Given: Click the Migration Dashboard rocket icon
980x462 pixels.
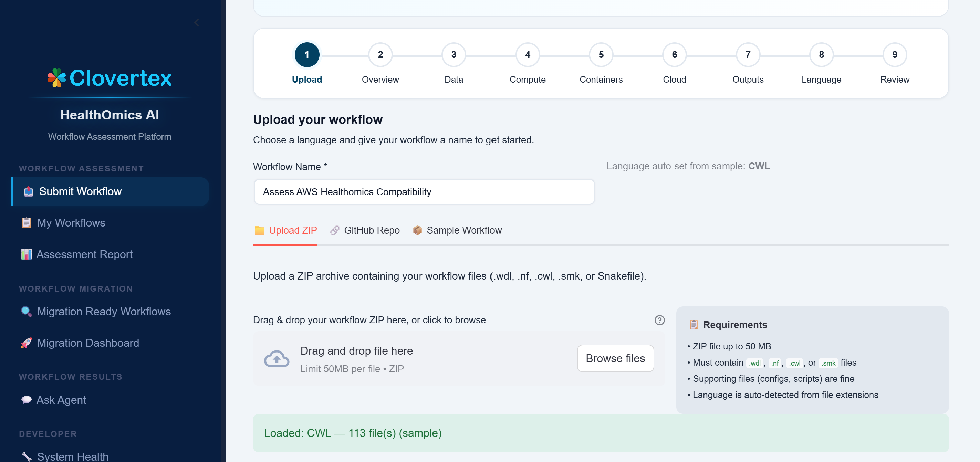Looking at the screenshot, I should [26, 343].
